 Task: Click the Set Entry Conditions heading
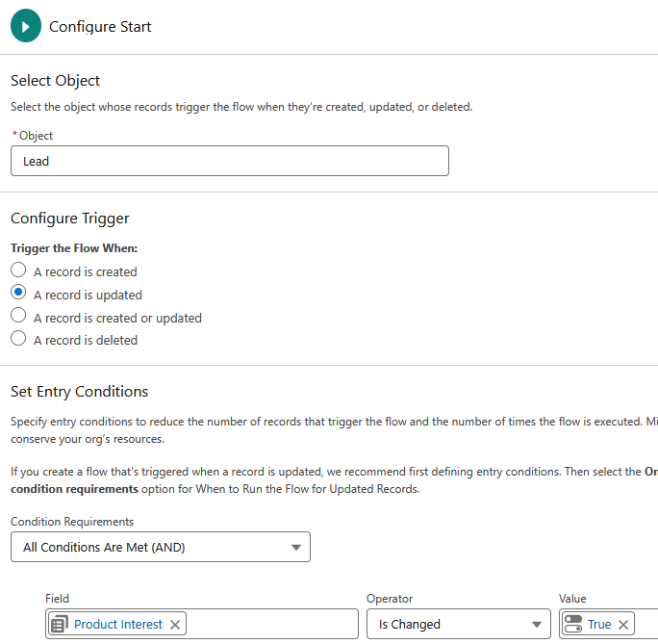pyautogui.click(x=79, y=391)
